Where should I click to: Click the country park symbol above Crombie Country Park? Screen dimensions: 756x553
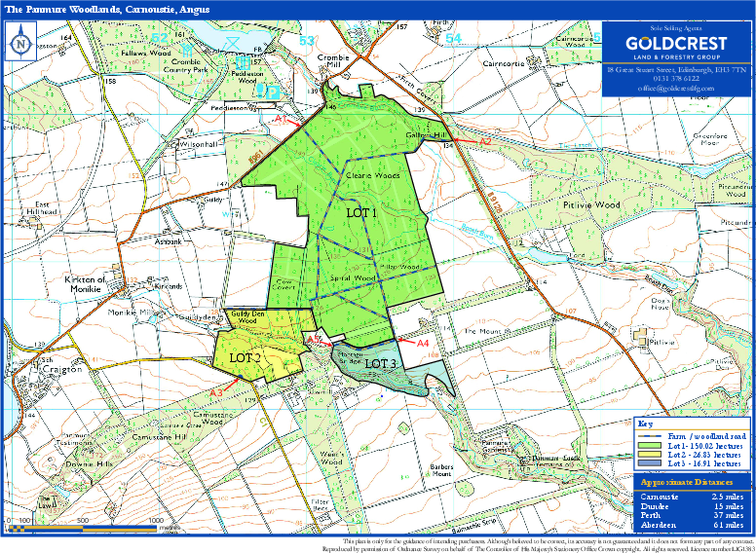[x=187, y=48]
